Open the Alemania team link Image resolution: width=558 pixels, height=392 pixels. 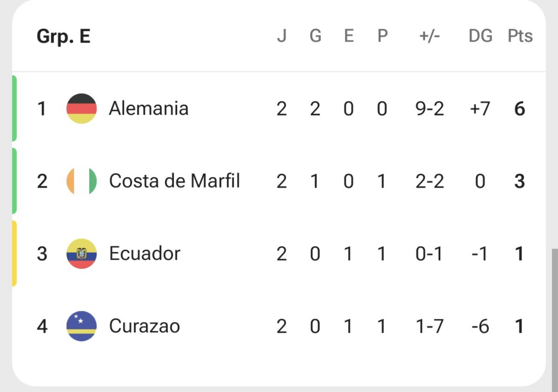pos(149,108)
